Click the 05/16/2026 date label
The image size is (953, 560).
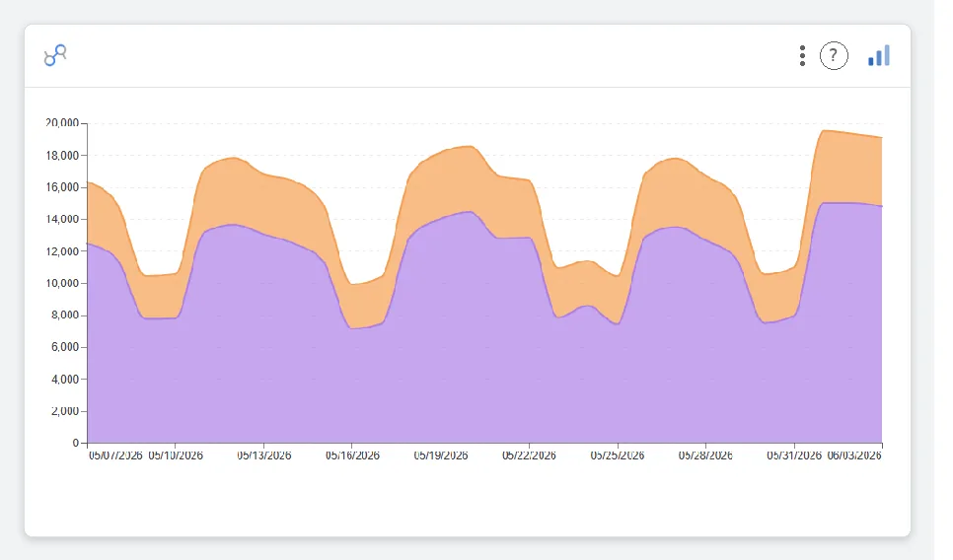[352, 455]
